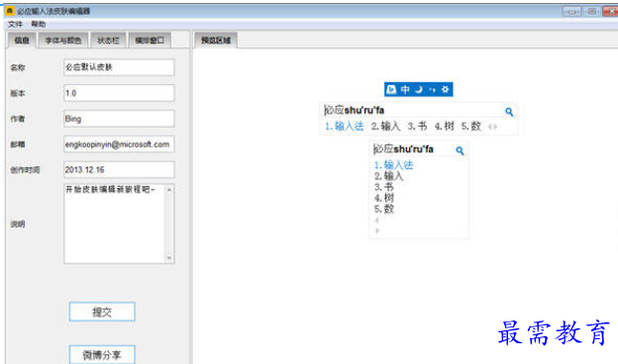Click the Bing logo on the blue status bar
The height and width of the screenshot is (364, 618).
pos(391,89)
